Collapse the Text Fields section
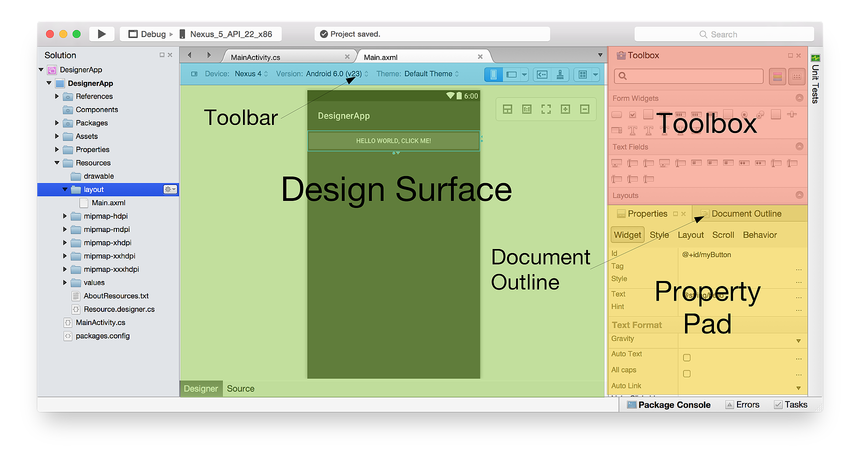Image resolution: width=860 pixels, height=465 pixels. pyautogui.click(x=799, y=146)
